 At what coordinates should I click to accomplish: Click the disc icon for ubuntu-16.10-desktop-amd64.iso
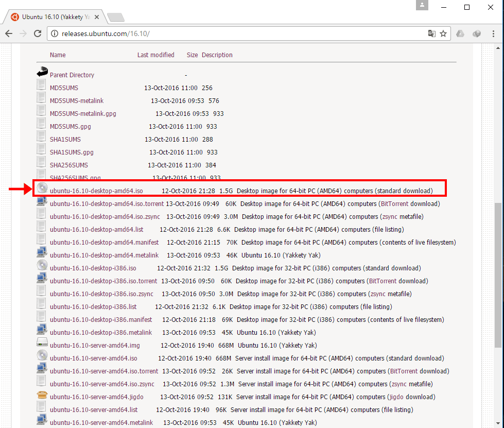[x=42, y=187]
